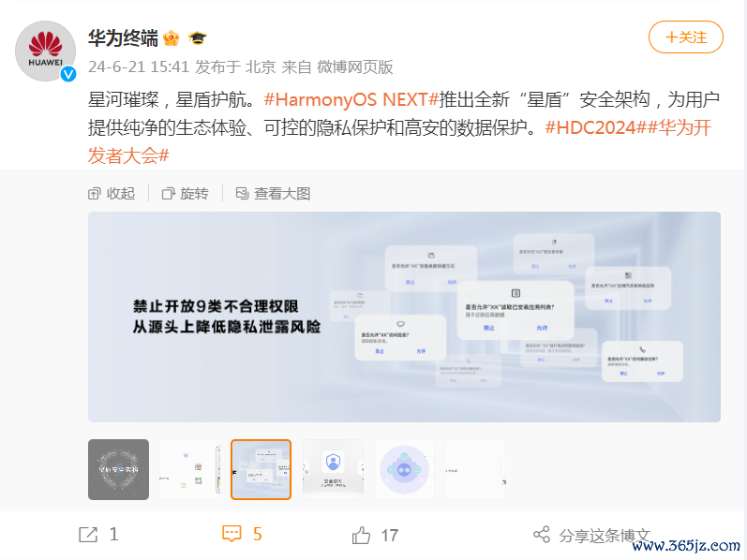This screenshot has height=560, width=747.
Task: Open comments via the comment icon
Action: coord(232,535)
